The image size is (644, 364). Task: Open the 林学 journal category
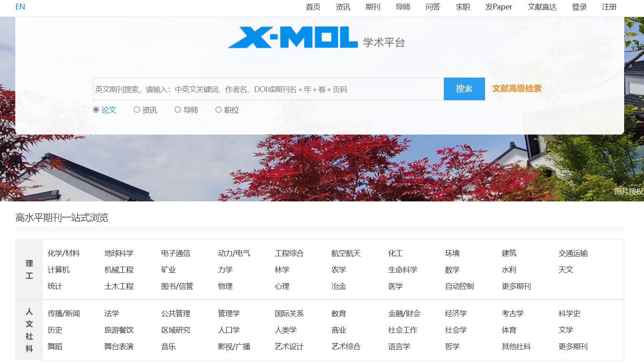pyautogui.click(x=282, y=270)
